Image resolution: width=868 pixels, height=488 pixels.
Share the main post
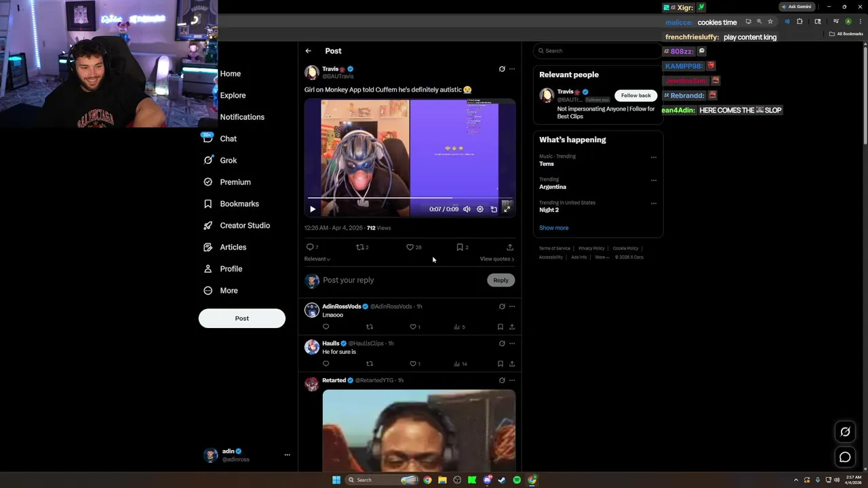[x=510, y=247]
